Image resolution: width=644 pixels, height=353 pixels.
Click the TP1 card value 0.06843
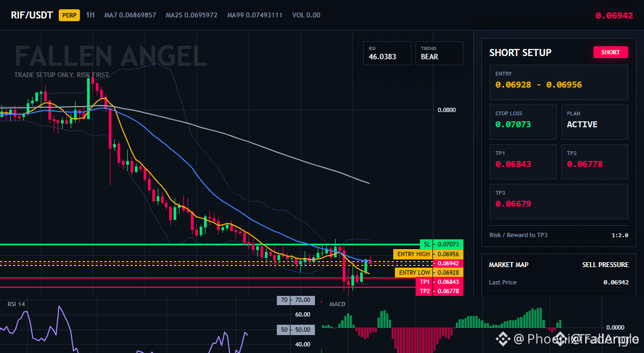point(513,164)
